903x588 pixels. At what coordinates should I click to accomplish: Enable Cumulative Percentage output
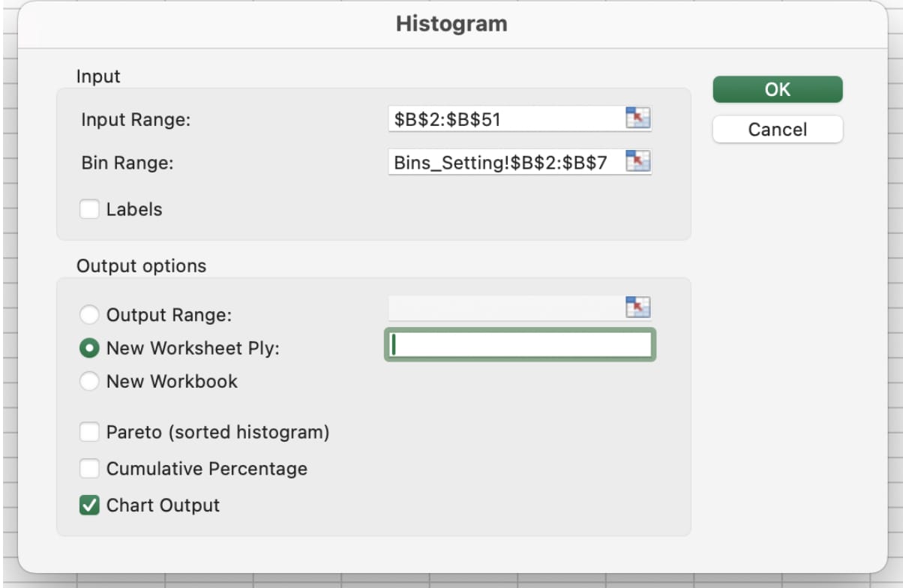(89, 469)
